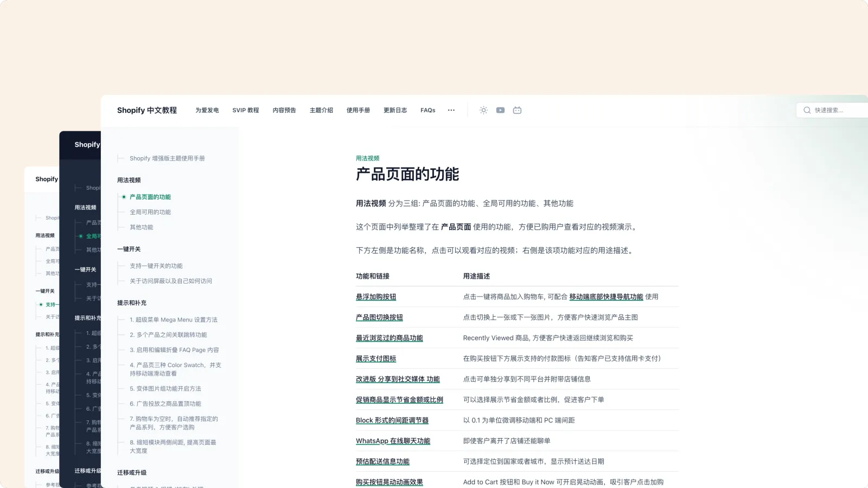The image size is (868, 488).
Task: Type in the 快速搜索 search field
Action: tap(835, 110)
